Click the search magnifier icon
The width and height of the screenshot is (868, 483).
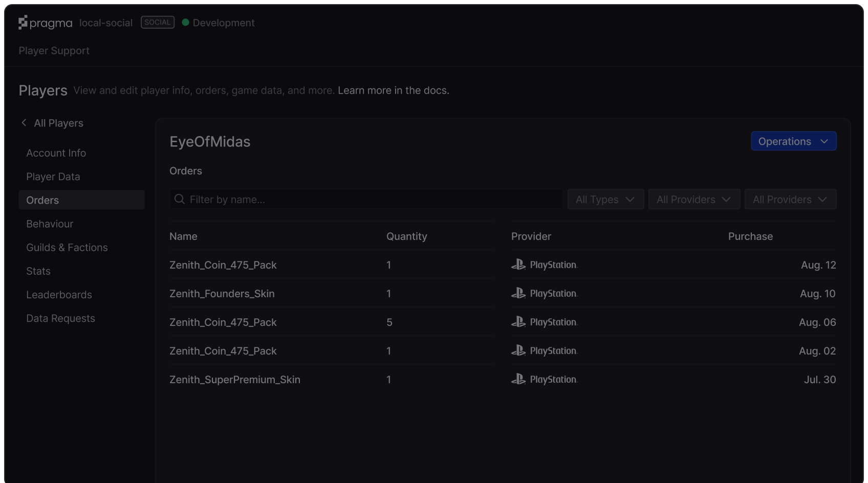(179, 199)
